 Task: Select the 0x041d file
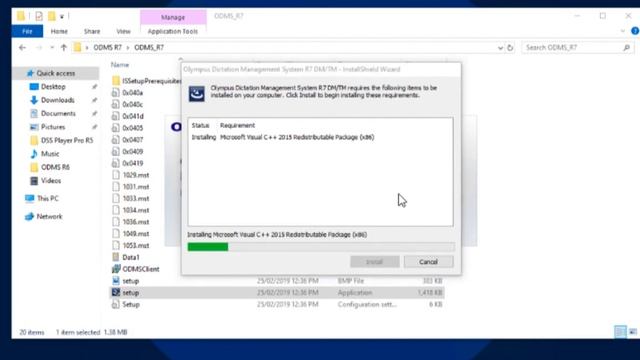click(x=133, y=116)
